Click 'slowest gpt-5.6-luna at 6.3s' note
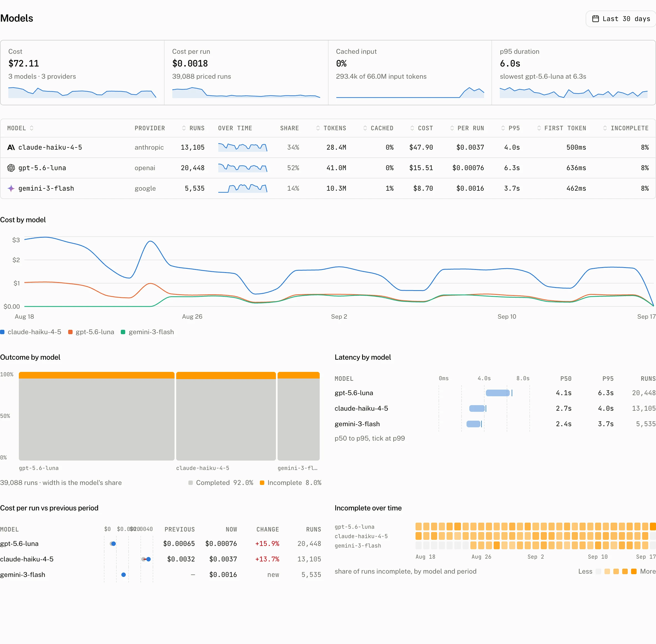This screenshot has height=644, width=656. [543, 76]
